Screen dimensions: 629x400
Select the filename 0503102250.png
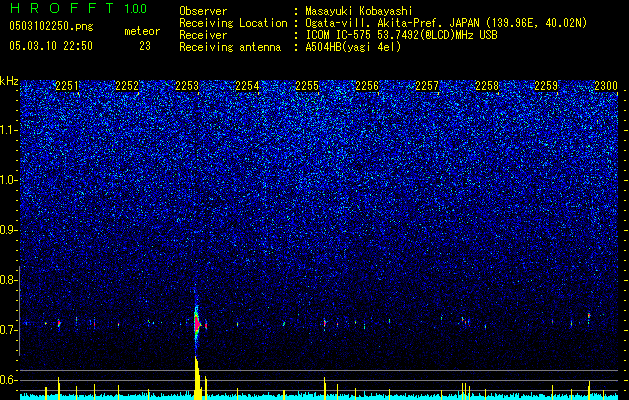51,27
